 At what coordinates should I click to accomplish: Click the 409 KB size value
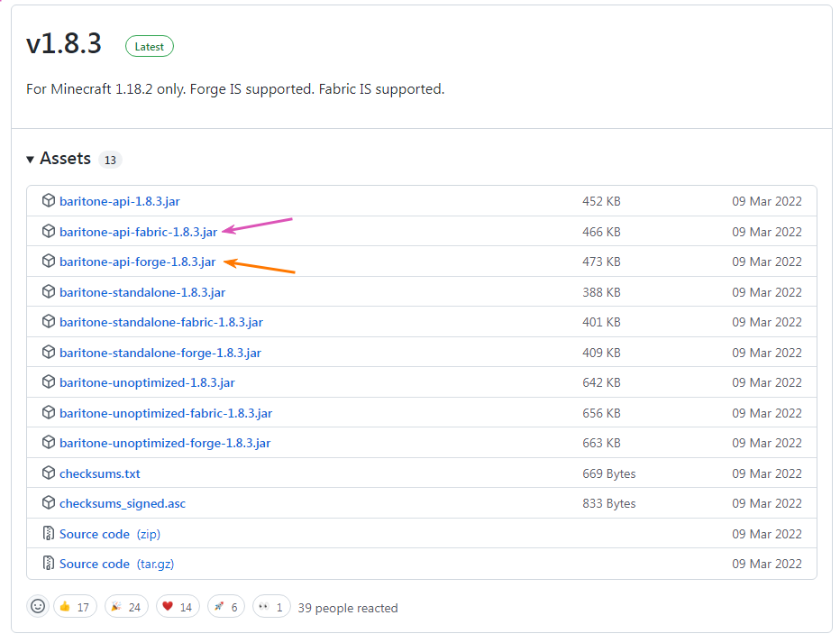click(601, 354)
